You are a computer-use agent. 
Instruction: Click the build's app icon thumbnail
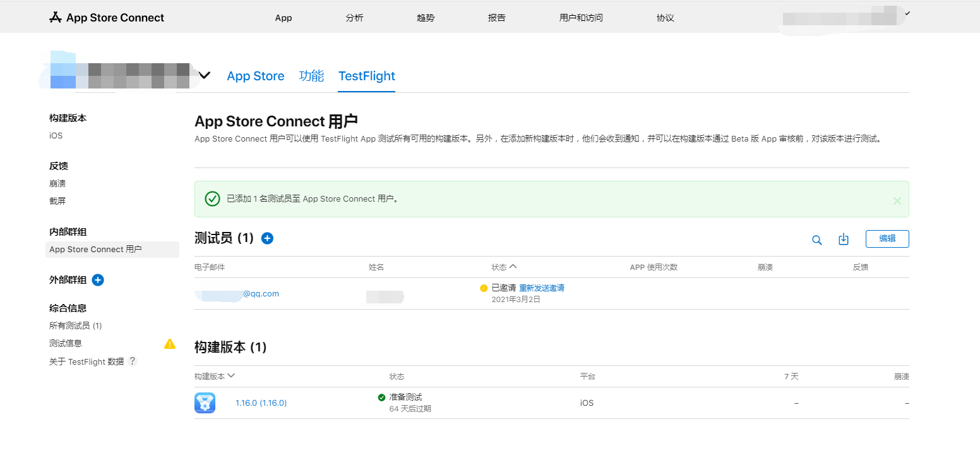pos(205,403)
